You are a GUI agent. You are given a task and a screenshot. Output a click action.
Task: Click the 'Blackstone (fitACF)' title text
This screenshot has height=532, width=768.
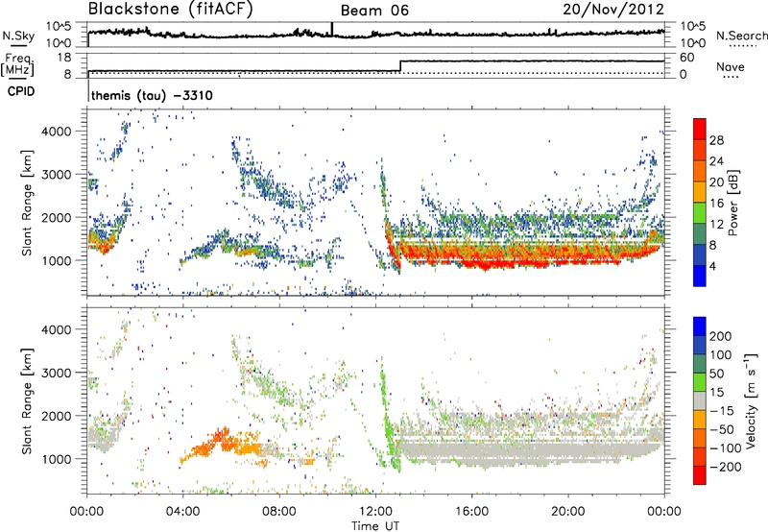(x=170, y=9)
